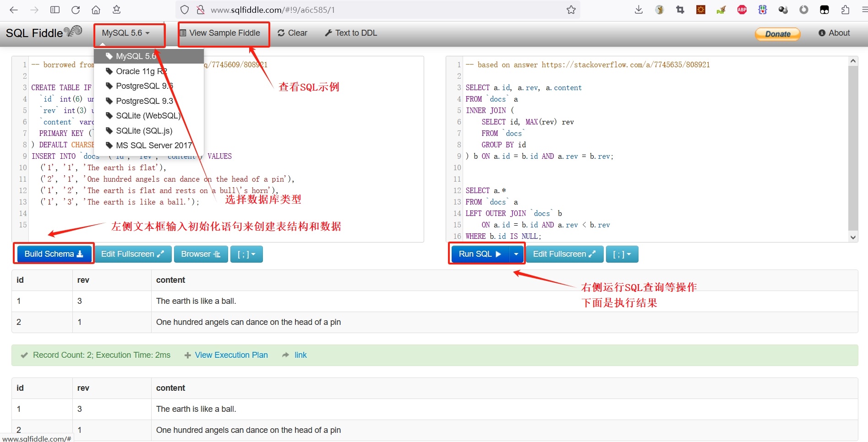Click the Donate button

(778, 34)
